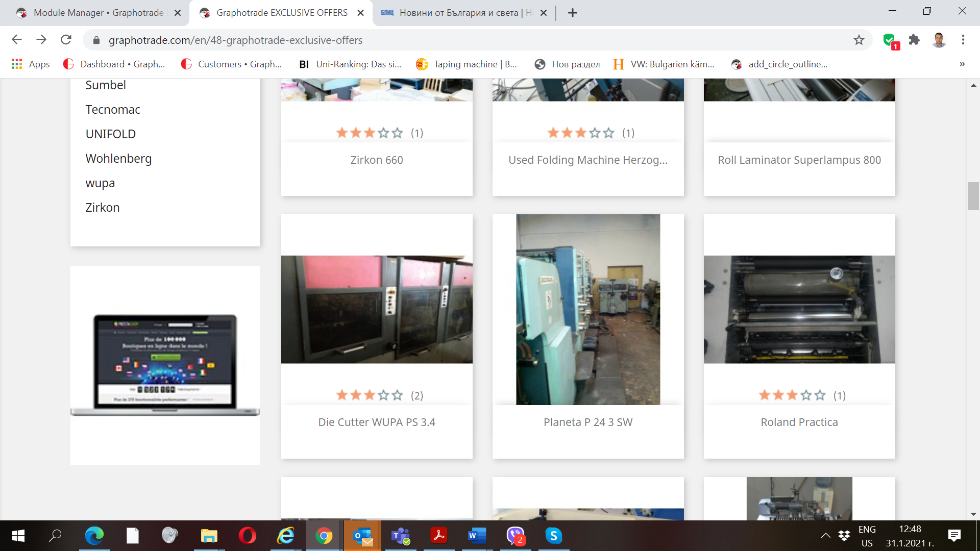Click Planeta P 24 product photo
Image resolution: width=980 pixels, height=551 pixels.
coord(588,310)
